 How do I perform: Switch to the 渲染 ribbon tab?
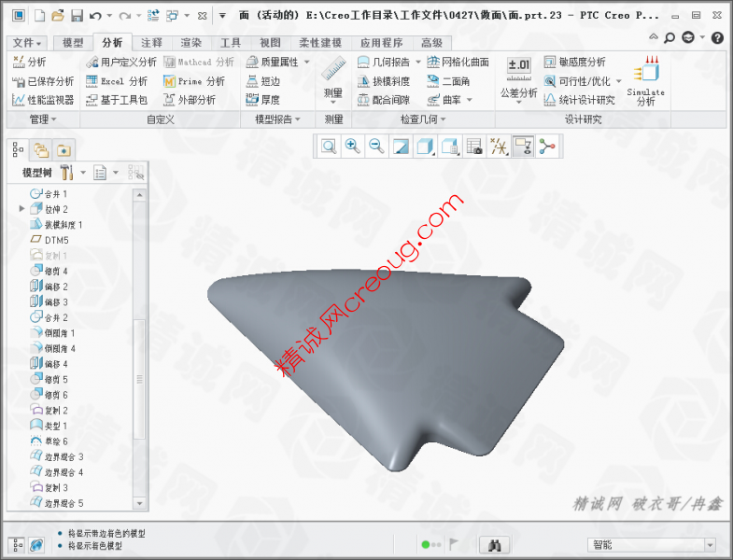coord(191,43)
